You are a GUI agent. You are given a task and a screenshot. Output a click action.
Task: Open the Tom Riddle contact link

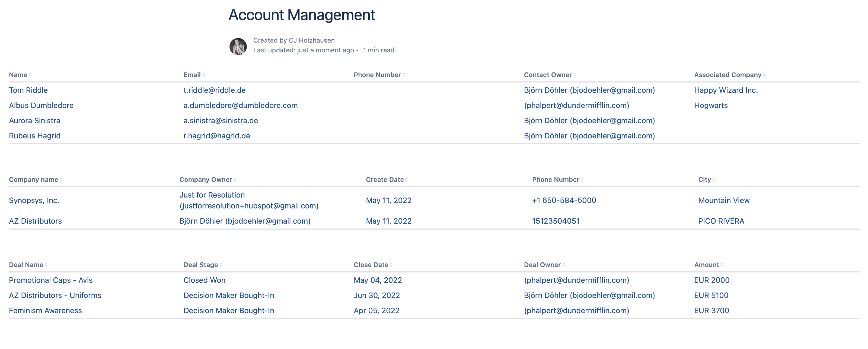(x=28, y=90)
